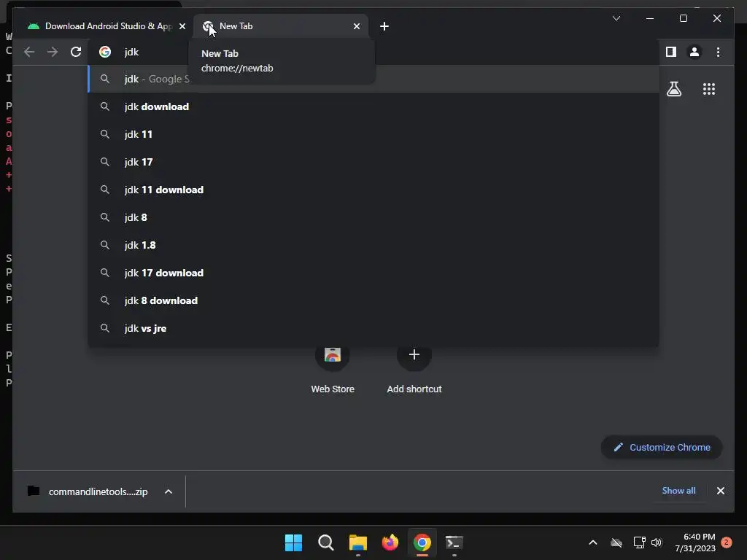Open Chrome side panel icon
Viewport: 747px width, 560px height.
tap(671, 52)
